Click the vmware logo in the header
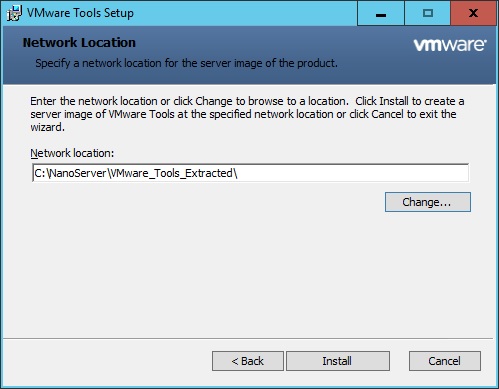 [x=450, y=45]
